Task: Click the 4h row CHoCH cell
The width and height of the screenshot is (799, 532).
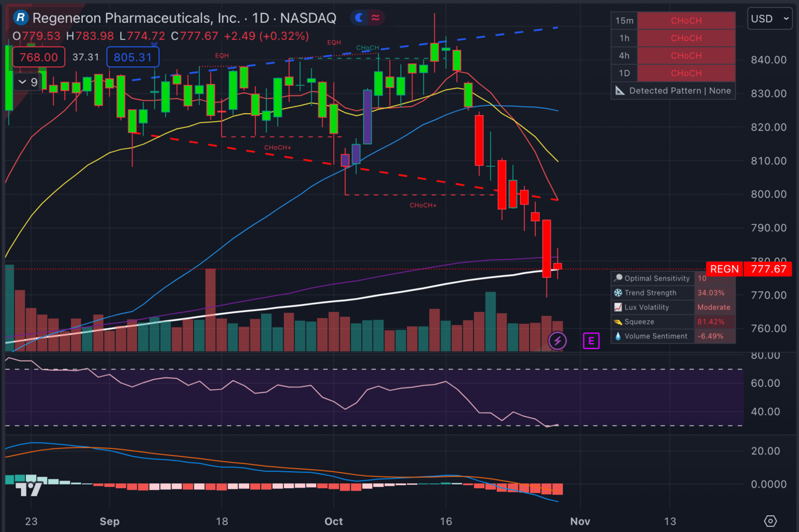Action: tap(686, 56)
